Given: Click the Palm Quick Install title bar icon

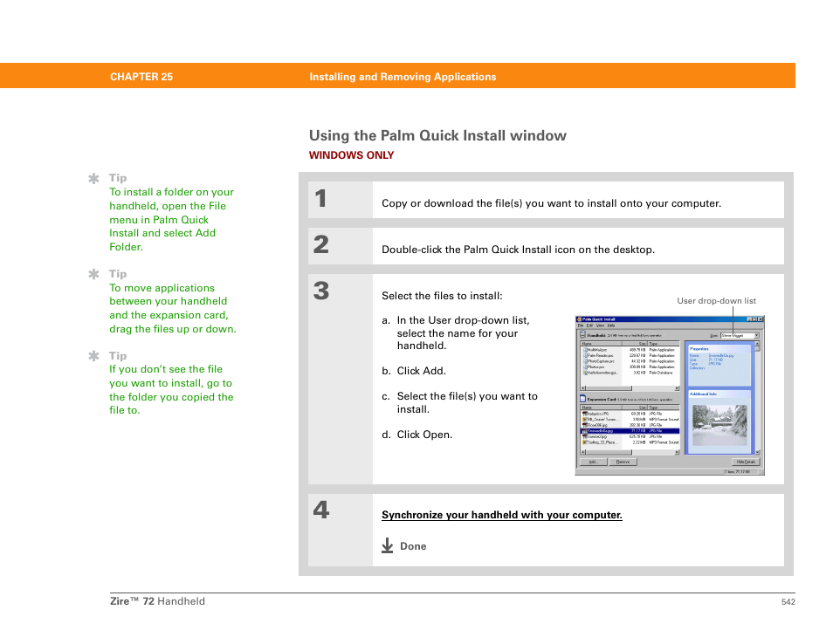Looking at the screenshot, I should [x=579, y=319].
